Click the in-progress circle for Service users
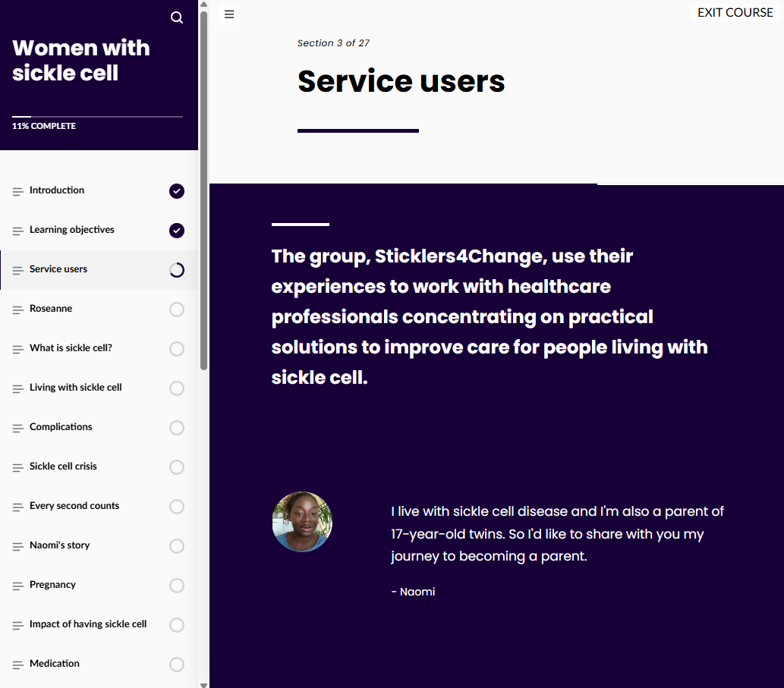Viewport: 784px width, 688px height. 177,270
